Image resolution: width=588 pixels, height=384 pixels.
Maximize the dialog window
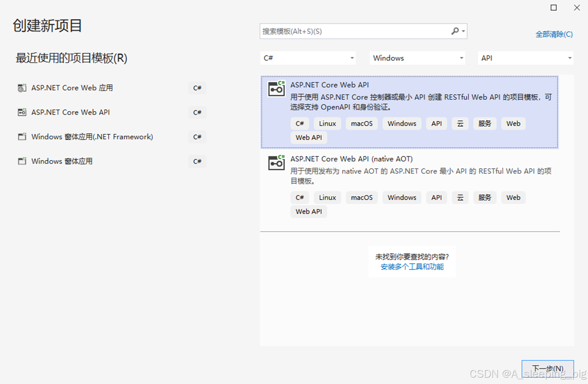coord(554,7)
